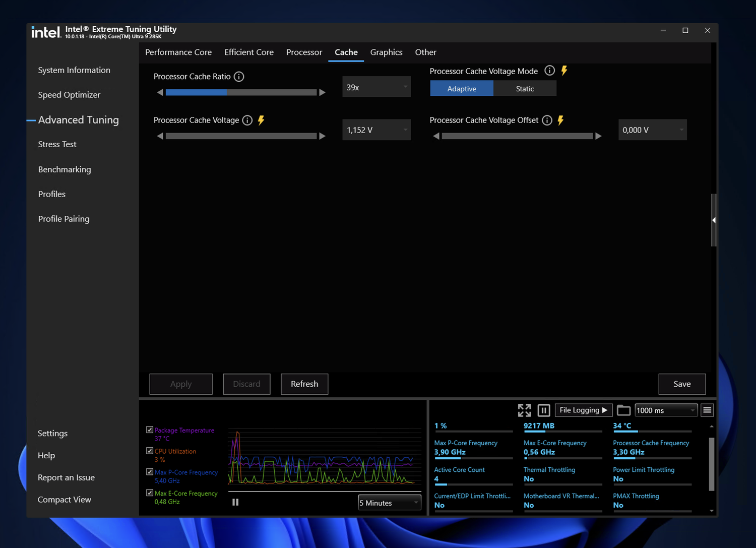Expand the monitoring graph to full view
Image resolution: width=756 pixels, height=548 pixels.
click(524, 410)
